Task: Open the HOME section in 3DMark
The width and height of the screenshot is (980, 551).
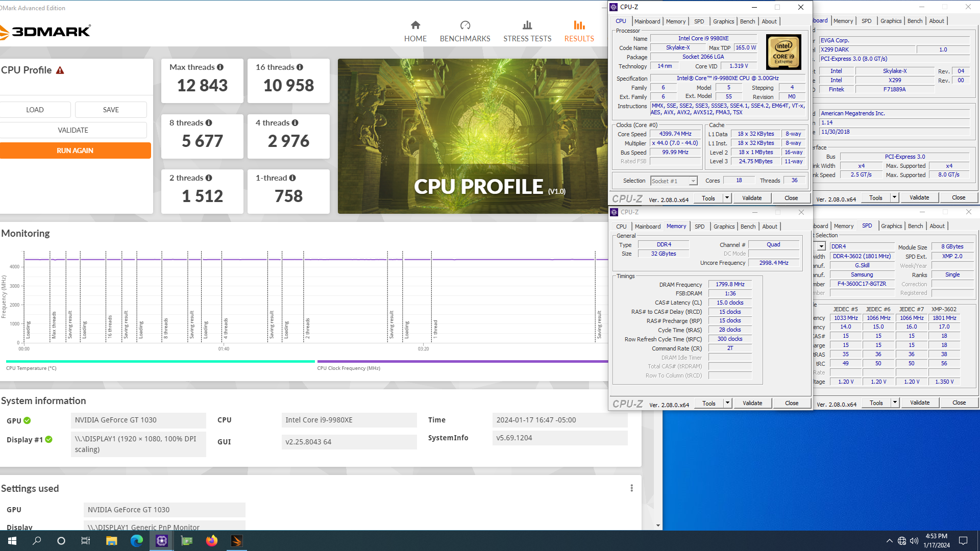Action: [x=415, y=32]
